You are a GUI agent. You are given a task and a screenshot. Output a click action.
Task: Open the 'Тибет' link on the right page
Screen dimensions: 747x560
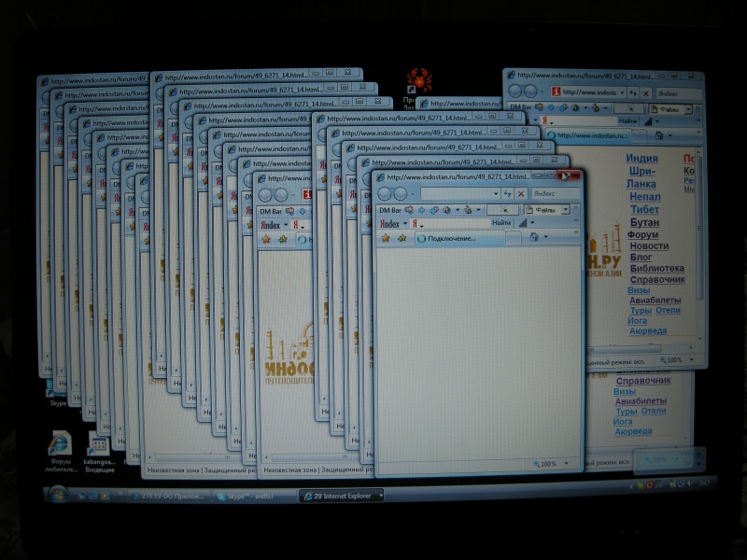[644, 210]
